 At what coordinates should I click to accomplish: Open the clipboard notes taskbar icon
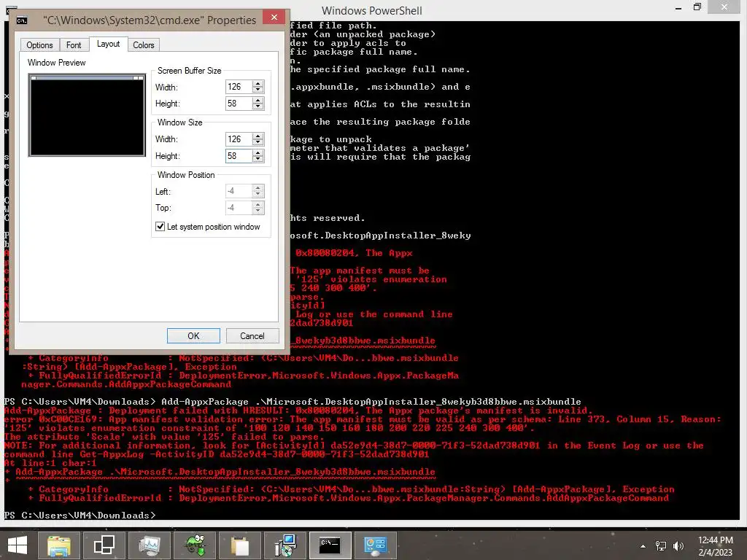point(239,545)
